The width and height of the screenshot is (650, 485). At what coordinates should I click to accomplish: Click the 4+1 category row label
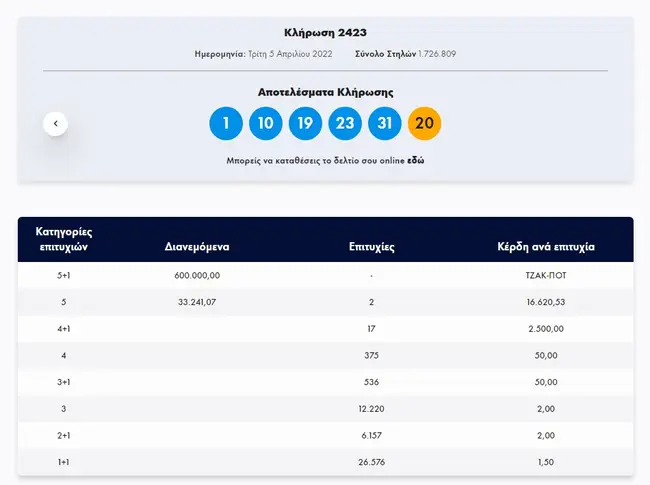[65, 328]
